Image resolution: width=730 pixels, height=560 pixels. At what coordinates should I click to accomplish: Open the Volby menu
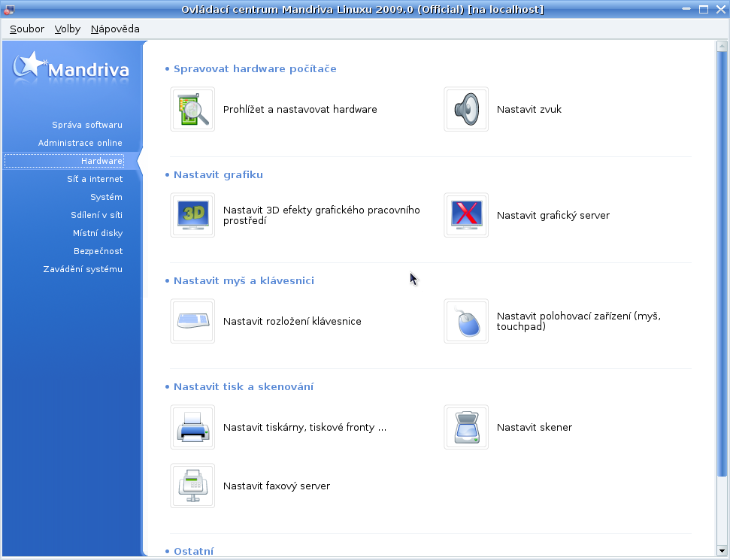pyautogui.click(x=68, y=29)
